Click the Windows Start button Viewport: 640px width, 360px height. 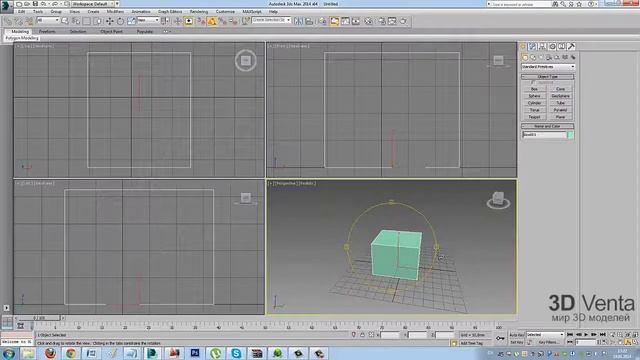click(x=8, y=353)
